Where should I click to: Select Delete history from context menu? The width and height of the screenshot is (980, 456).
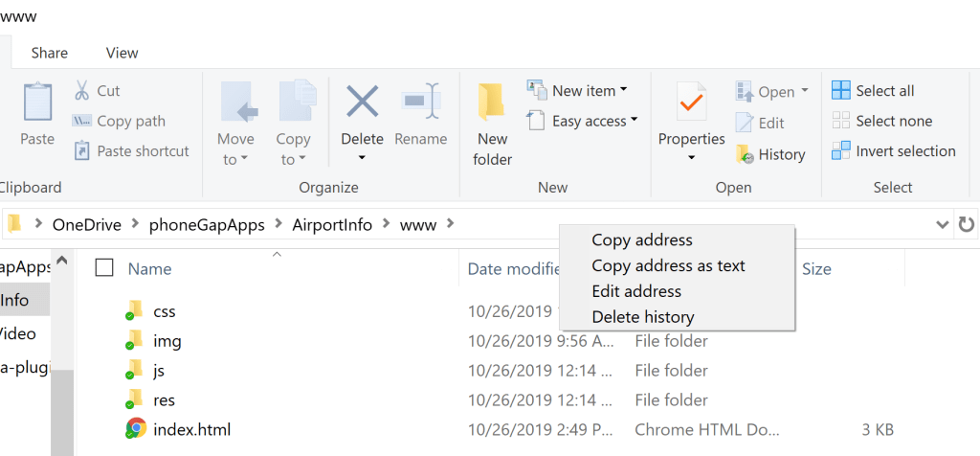(x=642, y=317)
